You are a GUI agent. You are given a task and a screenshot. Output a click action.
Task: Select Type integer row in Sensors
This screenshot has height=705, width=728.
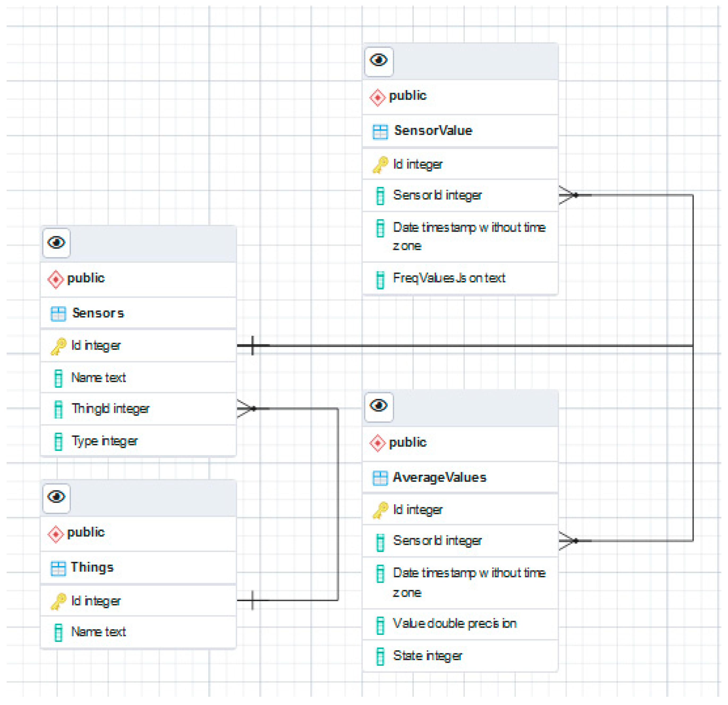click(x=104, y=441)
